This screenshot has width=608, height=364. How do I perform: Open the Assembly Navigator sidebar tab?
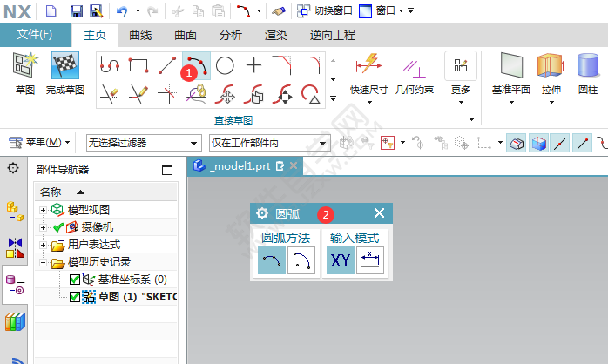pos(15,212)
